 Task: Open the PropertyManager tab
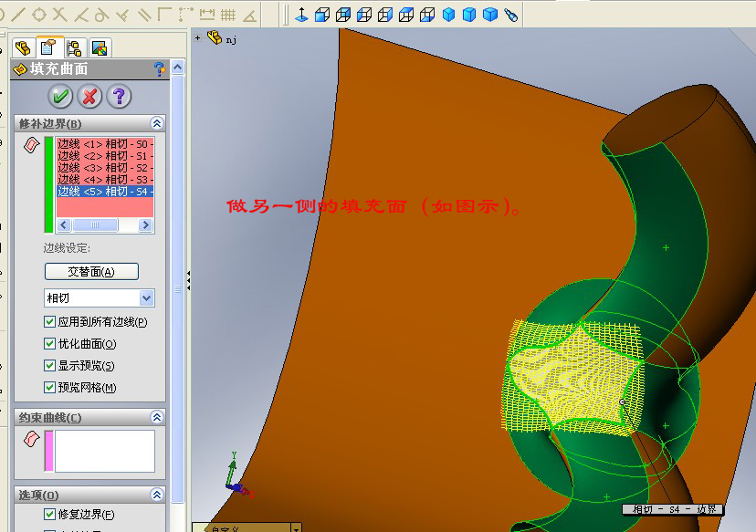point(49,47)
